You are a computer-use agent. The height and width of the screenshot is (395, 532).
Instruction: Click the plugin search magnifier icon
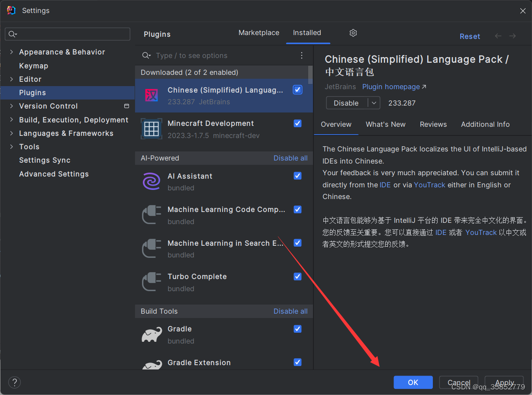[x=147, y=55]
